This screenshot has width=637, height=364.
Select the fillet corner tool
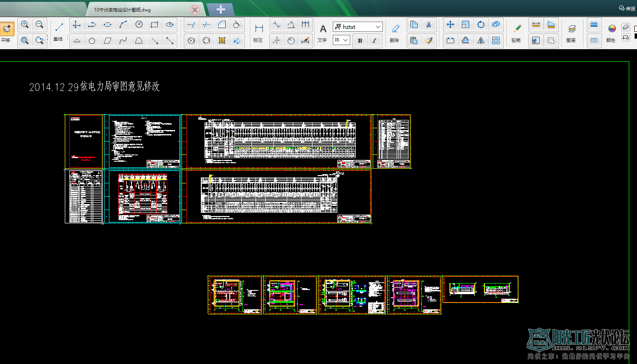(222, 25)
